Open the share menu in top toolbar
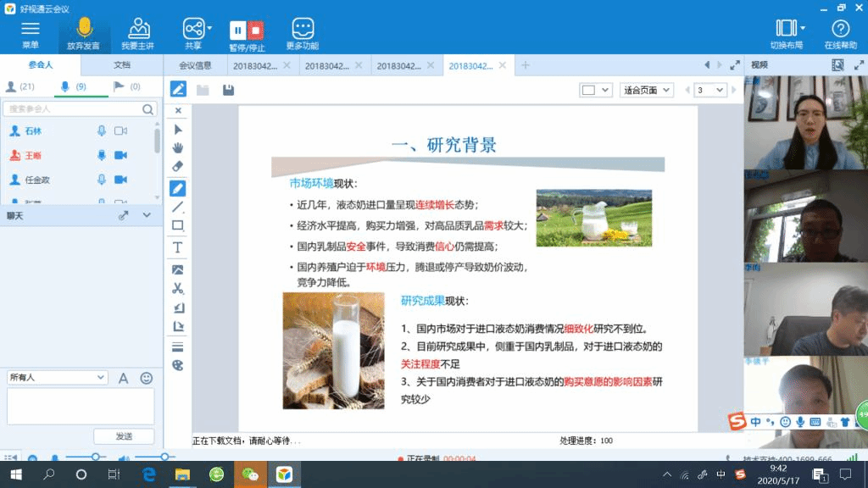This screenshot has width=868, height=488. click(193, 34)
